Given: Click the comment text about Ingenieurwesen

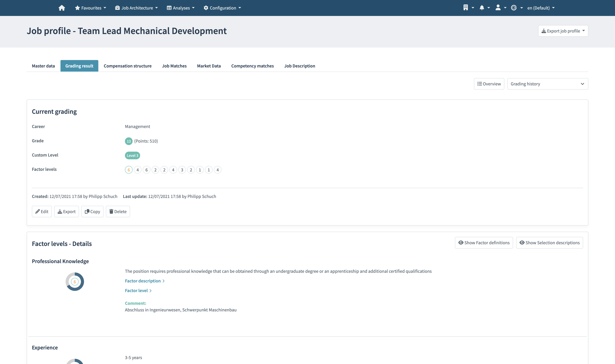Looking at the screenshot, I should coord(181,310).
